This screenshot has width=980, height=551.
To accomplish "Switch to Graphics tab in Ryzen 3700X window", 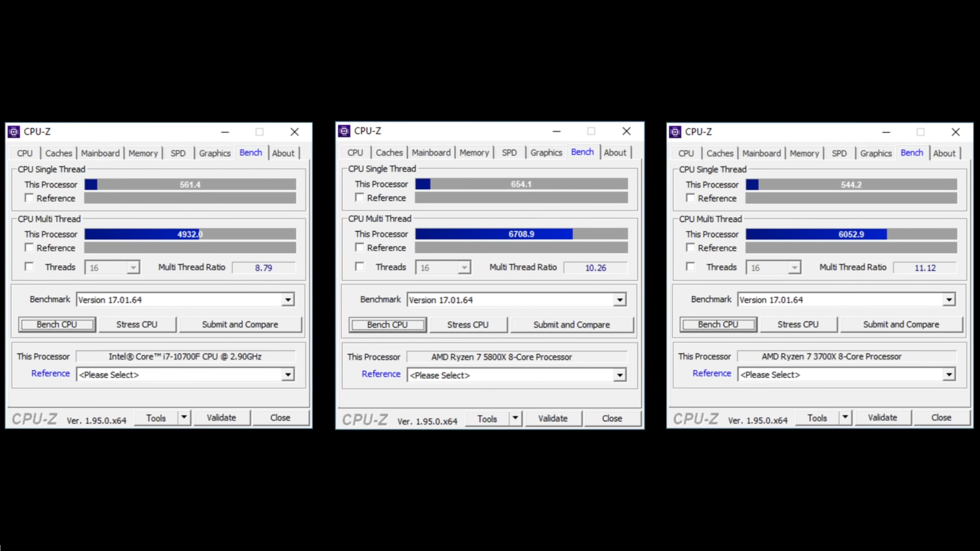I will point(876,153).
